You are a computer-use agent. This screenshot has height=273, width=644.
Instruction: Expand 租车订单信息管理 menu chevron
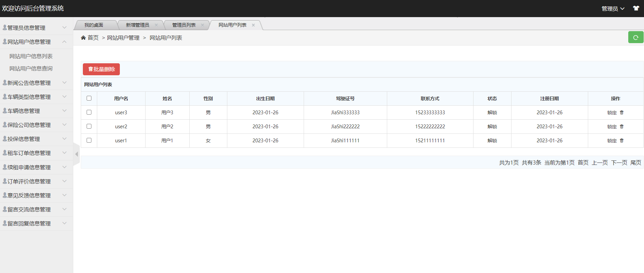pyautogui.click(x=64, y=153)
